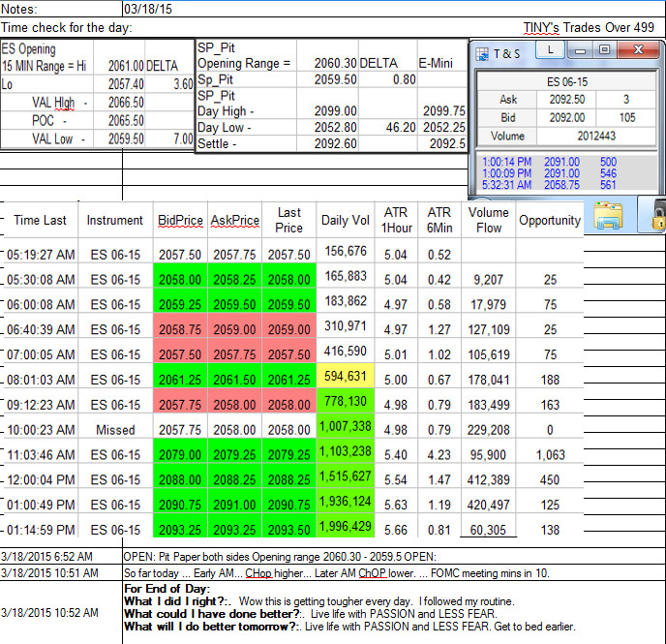Close the T&S window

pyautogui.click(x=638, y=50)
